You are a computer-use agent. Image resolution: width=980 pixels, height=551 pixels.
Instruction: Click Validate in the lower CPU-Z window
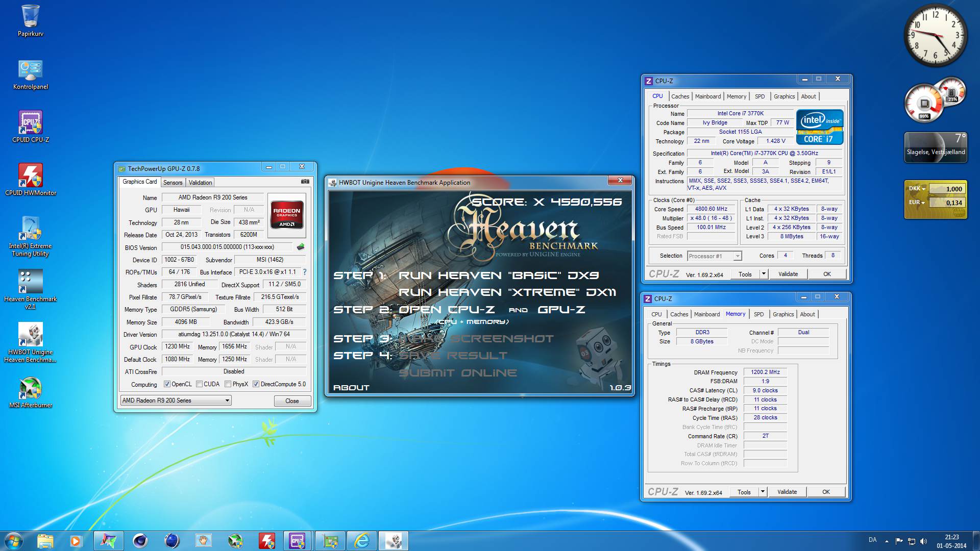tap(787, 492)
